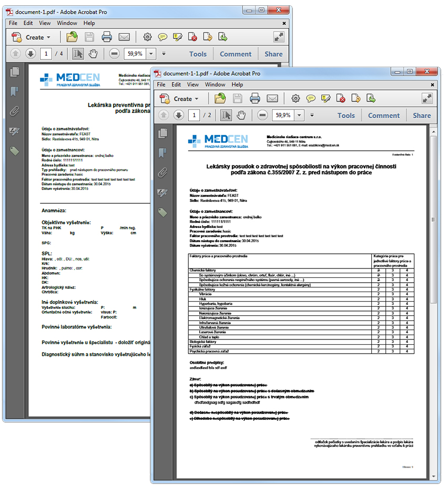Screen dimensions: 448x496
Task: Expand the Create dropdown in document-1.pdf window
Action: coord(32,37)
